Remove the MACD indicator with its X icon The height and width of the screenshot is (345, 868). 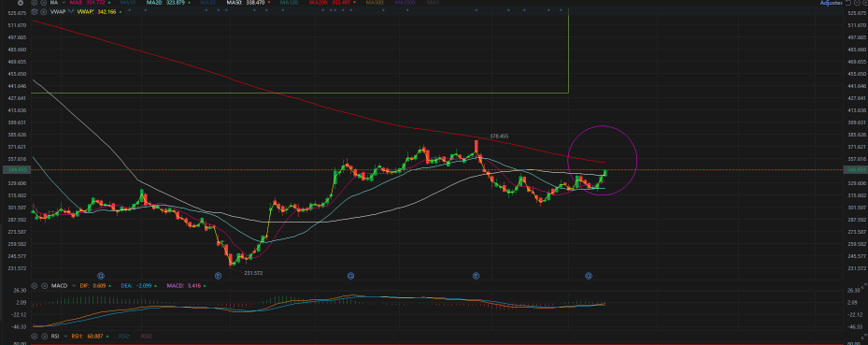point(44,286)
